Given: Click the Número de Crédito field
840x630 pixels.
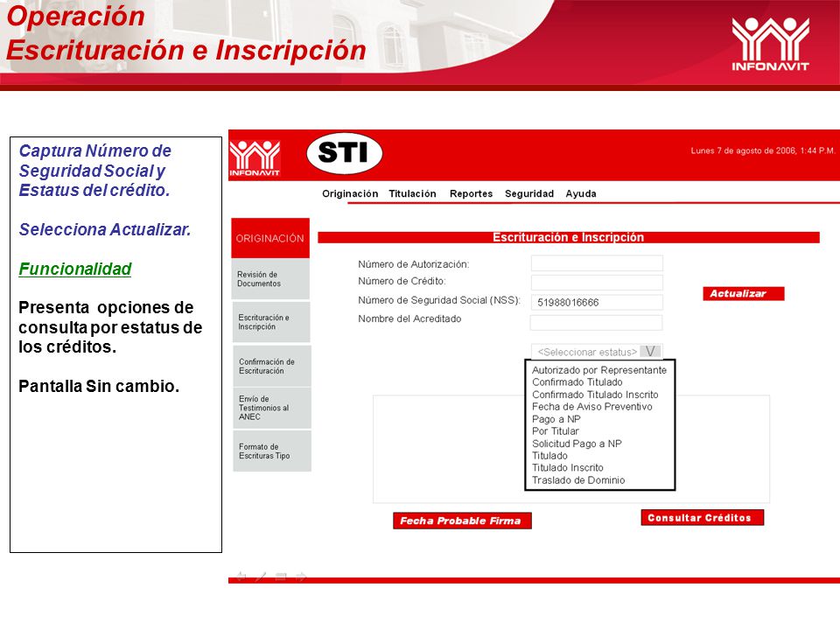Looking at the screenshot, I should pyautogui.click(x=597, y=283).
